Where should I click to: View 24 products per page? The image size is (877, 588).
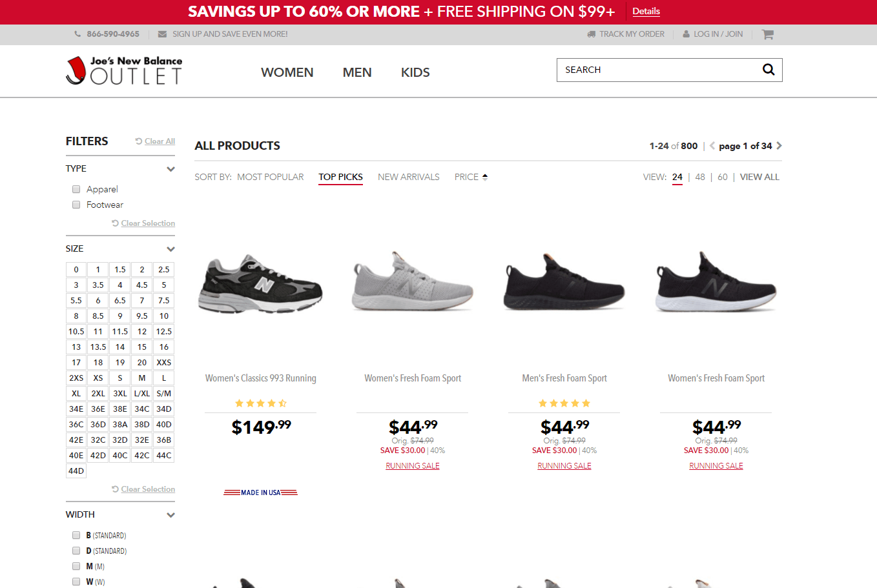click(677, 177)
